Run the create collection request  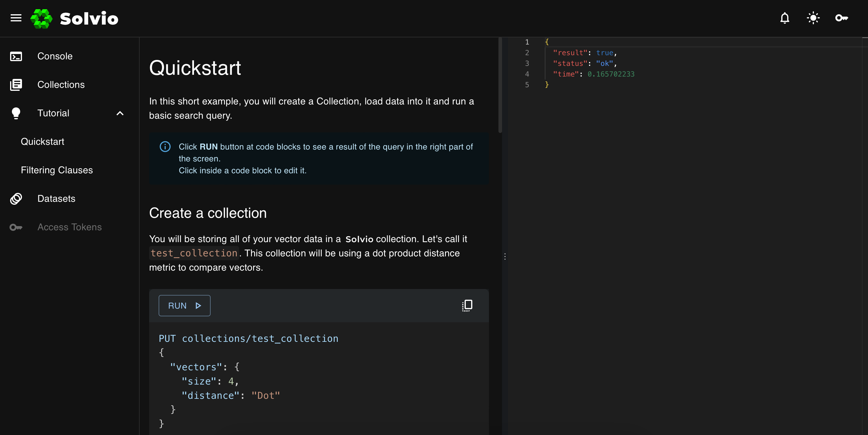(184, 305)
